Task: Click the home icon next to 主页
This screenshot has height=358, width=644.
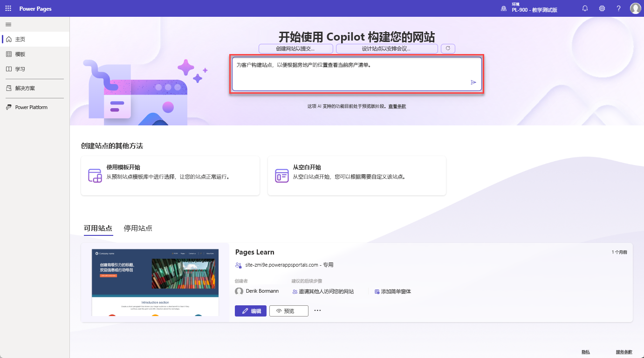Action: [x=9, y=40]
